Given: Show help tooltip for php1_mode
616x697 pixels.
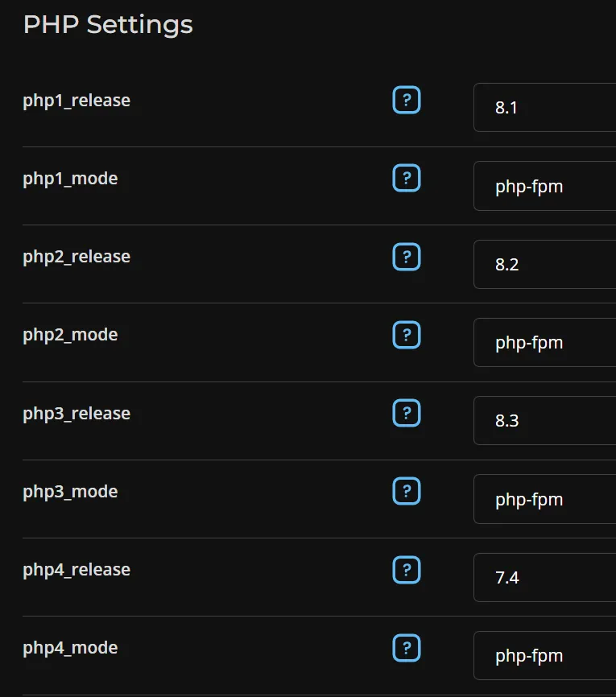Looking at the screenshot, I should click(407, 179).
